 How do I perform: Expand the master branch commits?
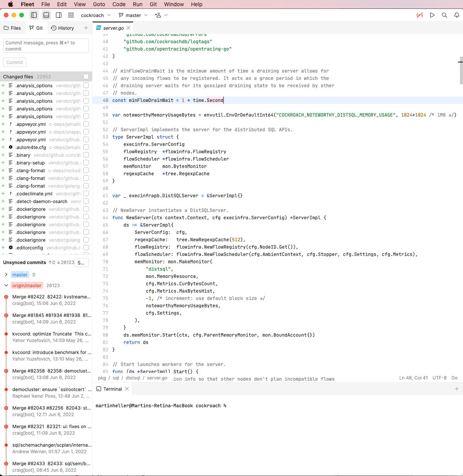(x=6, y=274)
